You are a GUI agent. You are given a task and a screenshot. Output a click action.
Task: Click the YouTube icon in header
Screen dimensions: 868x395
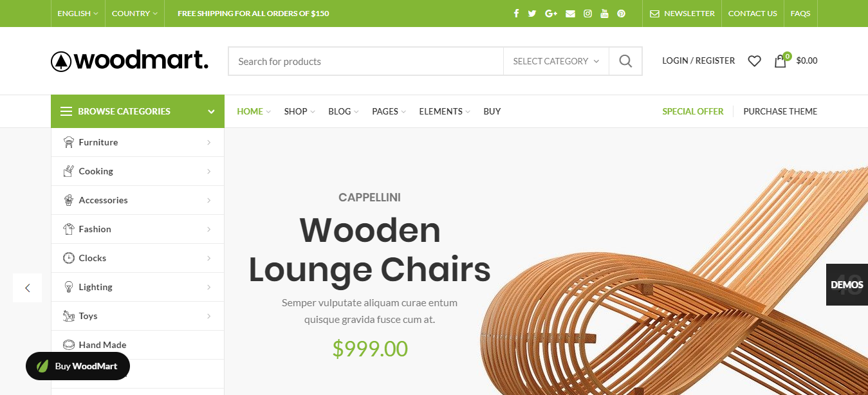pos(604,14)
